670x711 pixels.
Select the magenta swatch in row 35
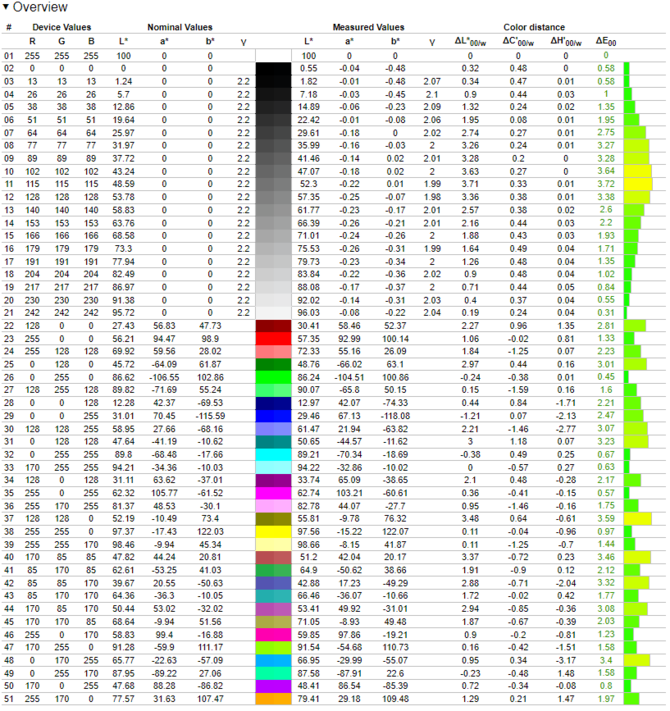273,493
